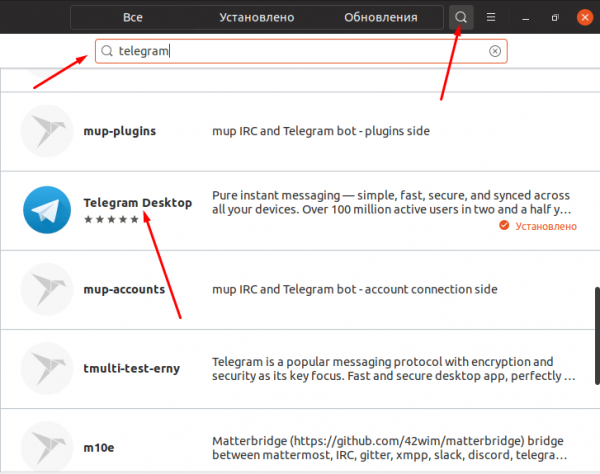Click the magnifier icon inside search field

click(107, 51)
